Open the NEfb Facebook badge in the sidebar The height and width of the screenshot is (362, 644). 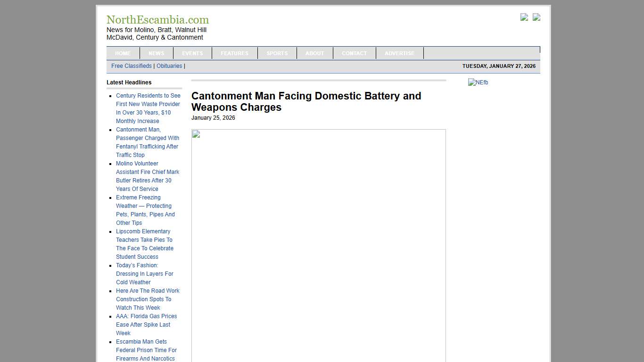click(x=478, y=82)
